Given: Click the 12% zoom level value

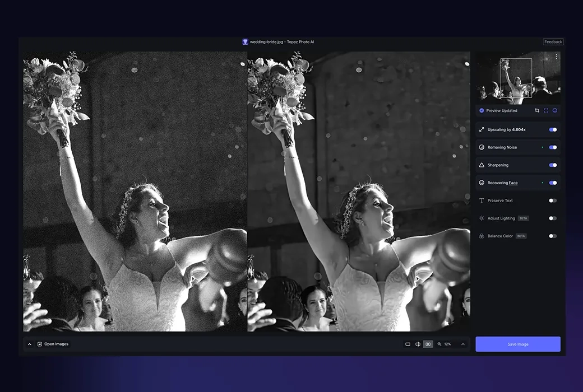Looking at the screenshot, I should point(447,344).
